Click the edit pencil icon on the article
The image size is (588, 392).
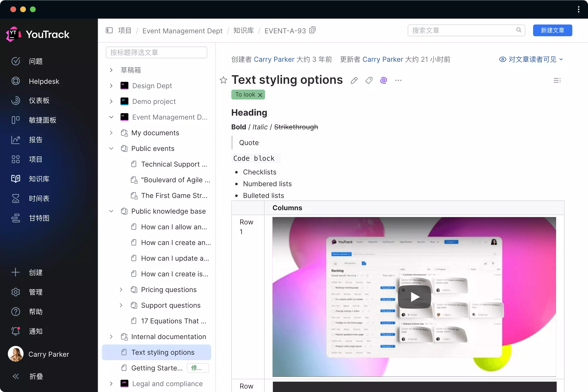(354, 81)
